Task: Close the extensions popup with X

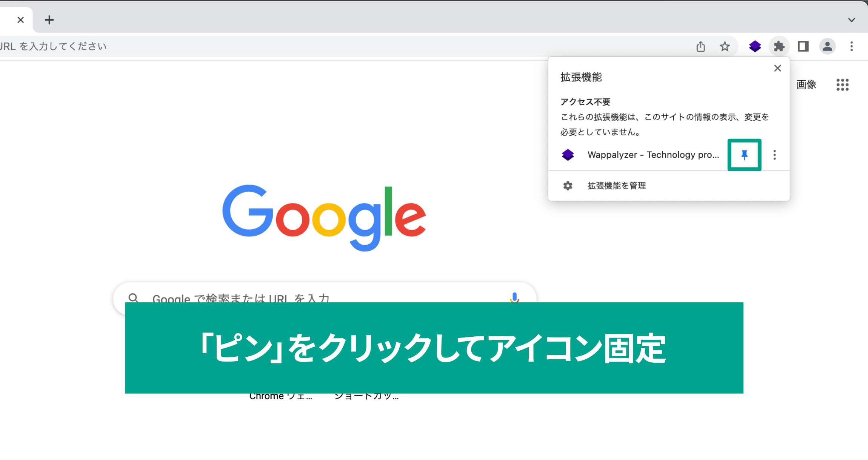Action: click(x=777, y=68)
